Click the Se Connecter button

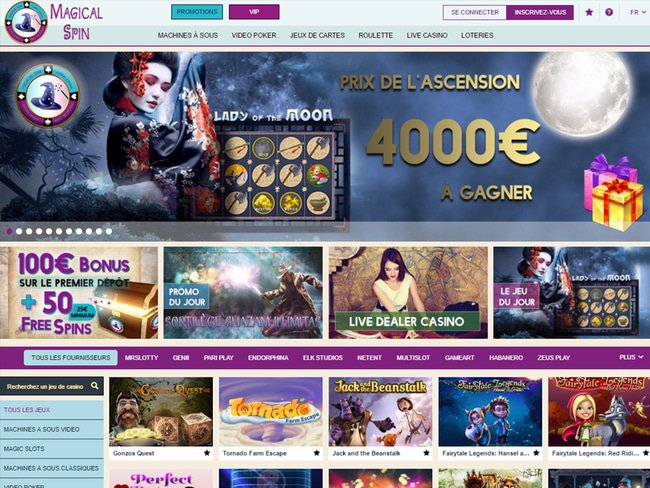pyautogui.click(x=475, y=12)
